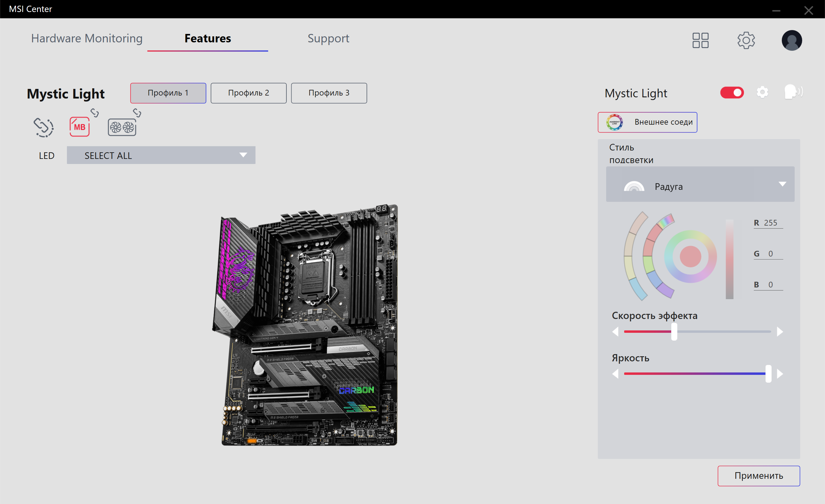This screenshot has height=504, width=825.
Task: Open Mystic Light settings small gear
Action: [762, 93]
